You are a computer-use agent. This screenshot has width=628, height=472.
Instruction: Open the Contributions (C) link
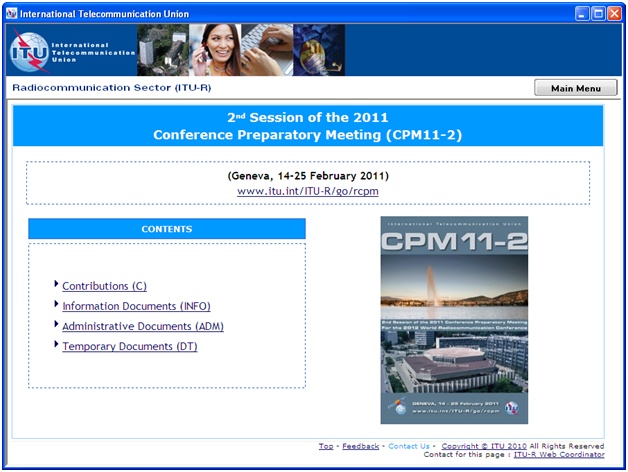point(104,286)
